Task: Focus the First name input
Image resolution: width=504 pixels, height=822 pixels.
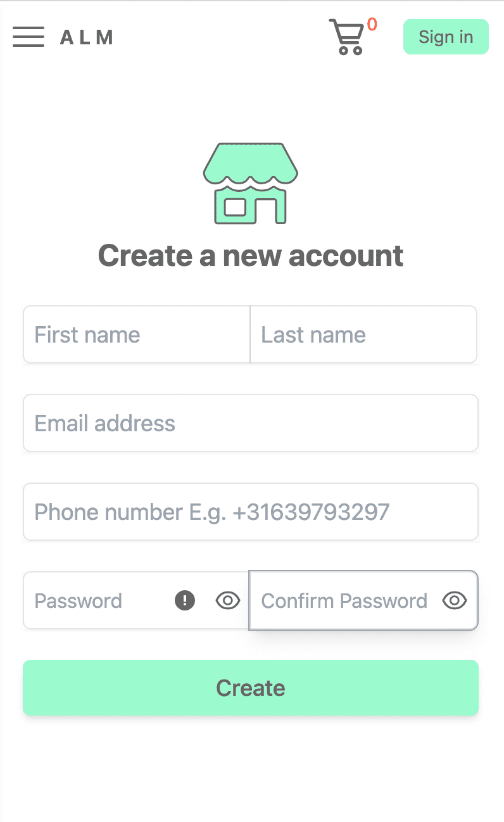Action: click(x=114, y=334)
